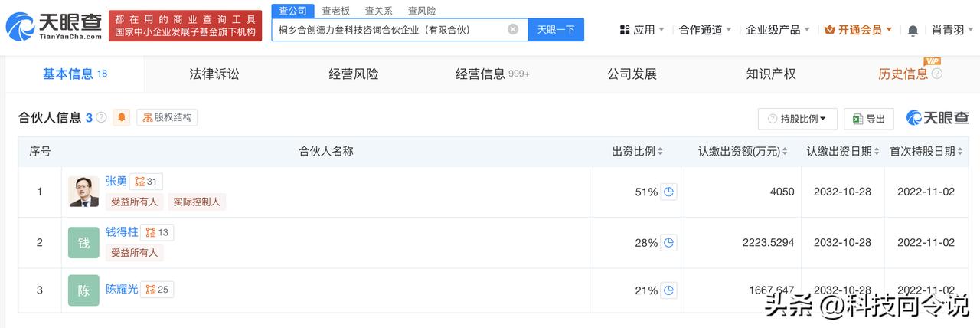This screenshot has width=980, height=328.
Task: Sort by 认缴出资额(万元) column
Action: 743,152
